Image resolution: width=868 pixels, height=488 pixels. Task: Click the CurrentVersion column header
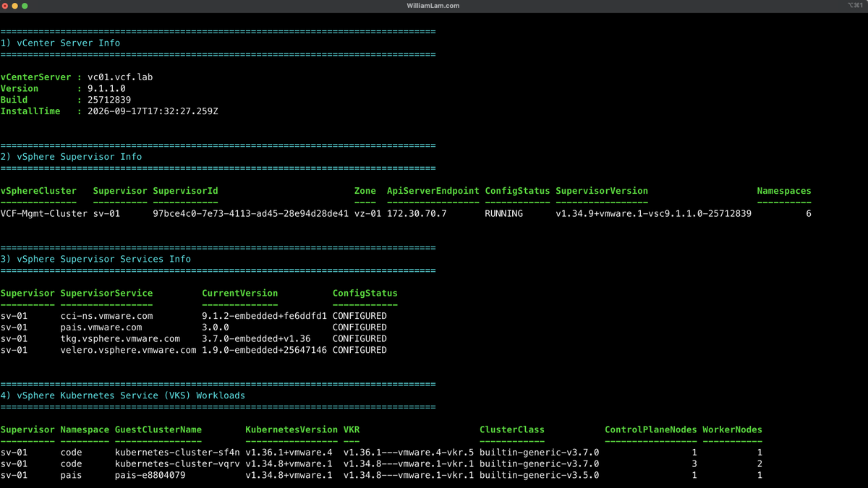(239, 294)
